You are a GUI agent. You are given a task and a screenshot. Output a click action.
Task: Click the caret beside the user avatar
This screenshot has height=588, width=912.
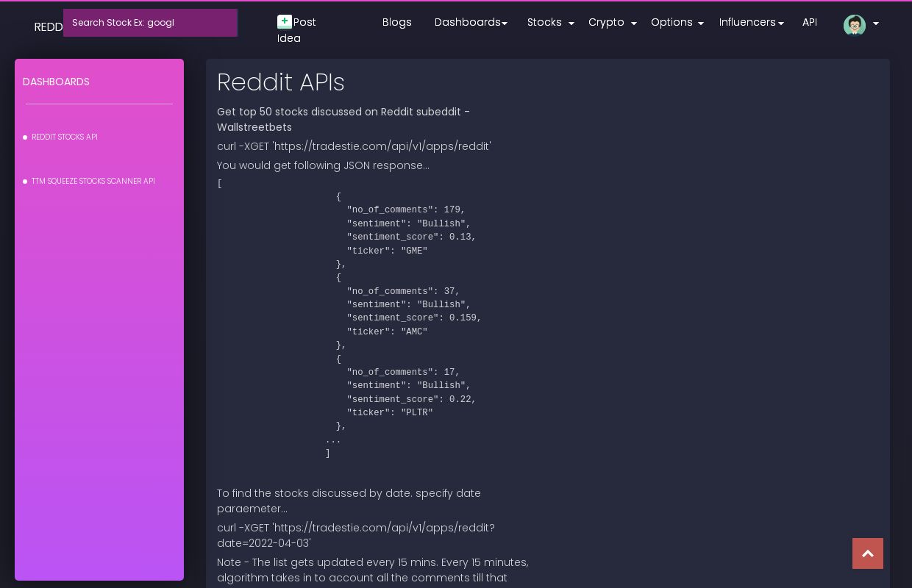[875, 24]
